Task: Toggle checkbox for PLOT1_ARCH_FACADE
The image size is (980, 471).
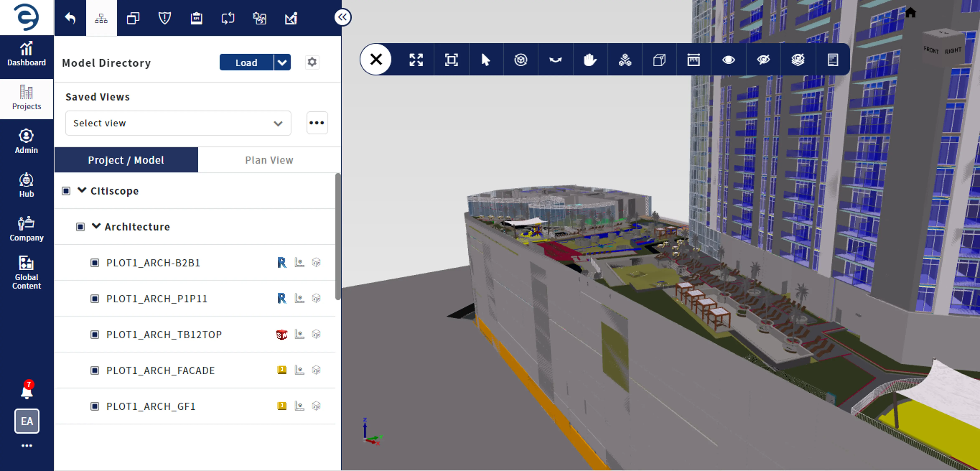Action: coord(95,370)
